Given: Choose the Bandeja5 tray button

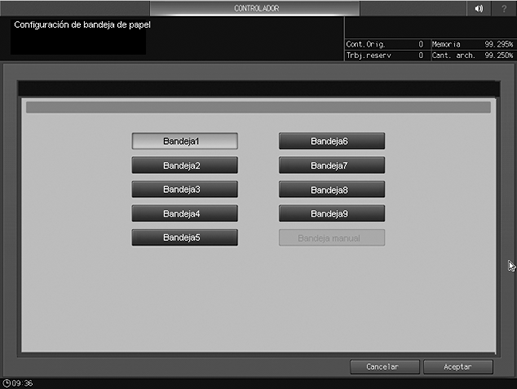Looking at the screenshot, I should pyautogui.click(x=185, y=237).
